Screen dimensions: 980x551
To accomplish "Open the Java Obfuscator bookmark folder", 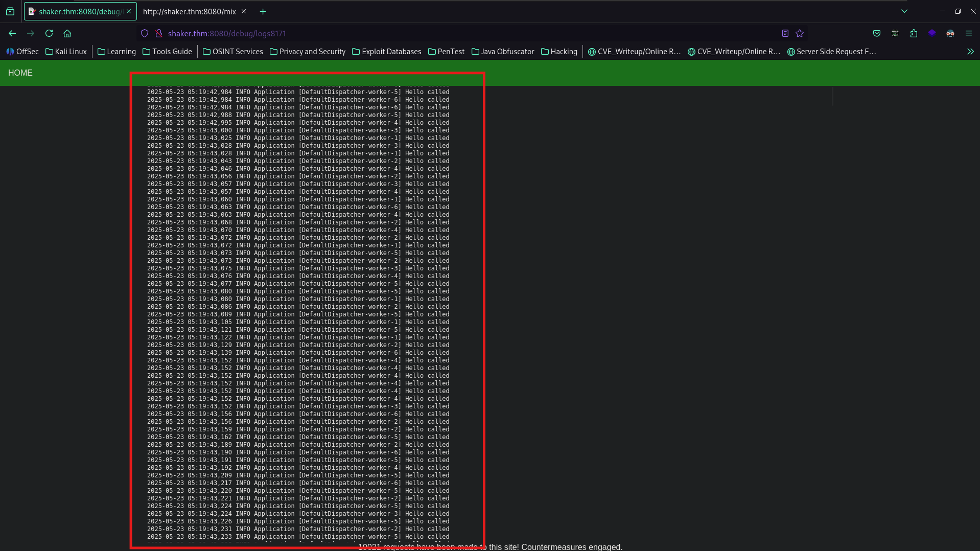I will (503, 52).
